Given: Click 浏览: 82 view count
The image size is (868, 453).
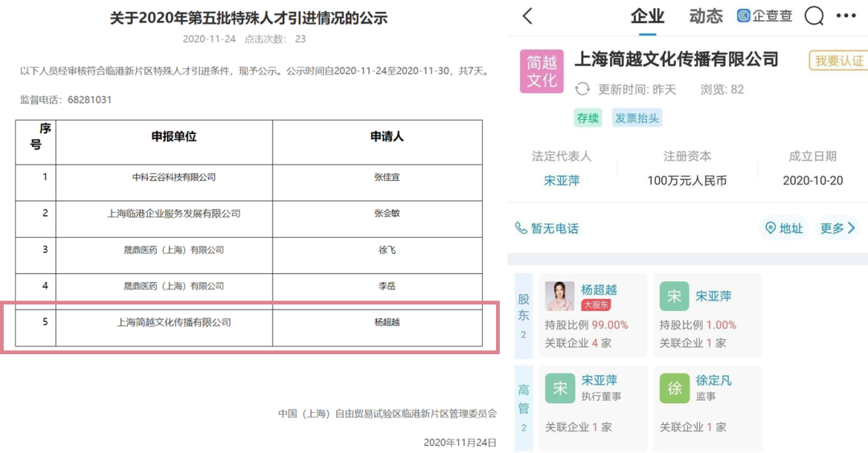Looking at the screenshot, I should pos(722,90).
